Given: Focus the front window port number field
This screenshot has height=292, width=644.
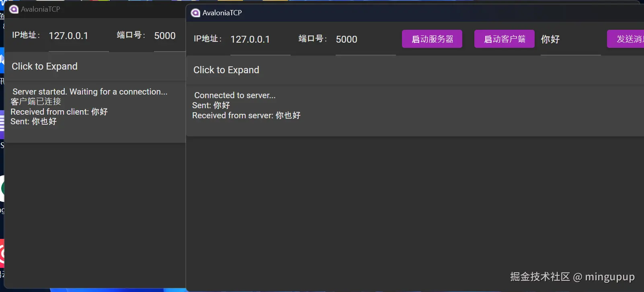Looking at the screenshot, I should pyautogui.click(x=365, y=40).
